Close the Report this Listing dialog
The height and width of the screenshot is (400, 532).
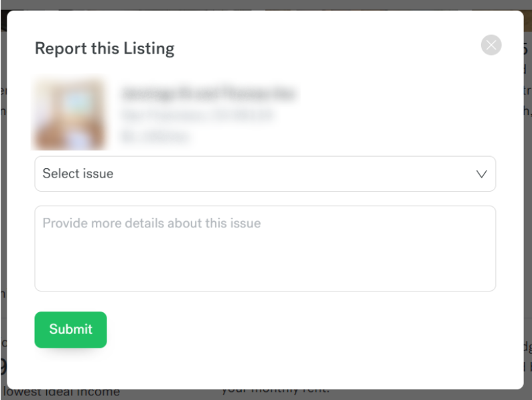click(x=491, y=45)
